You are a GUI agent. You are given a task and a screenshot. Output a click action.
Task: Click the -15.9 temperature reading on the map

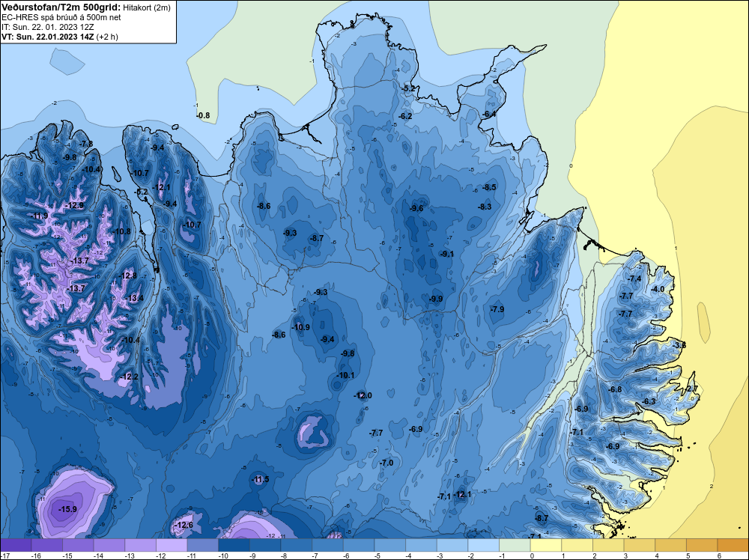coord(67,509)
